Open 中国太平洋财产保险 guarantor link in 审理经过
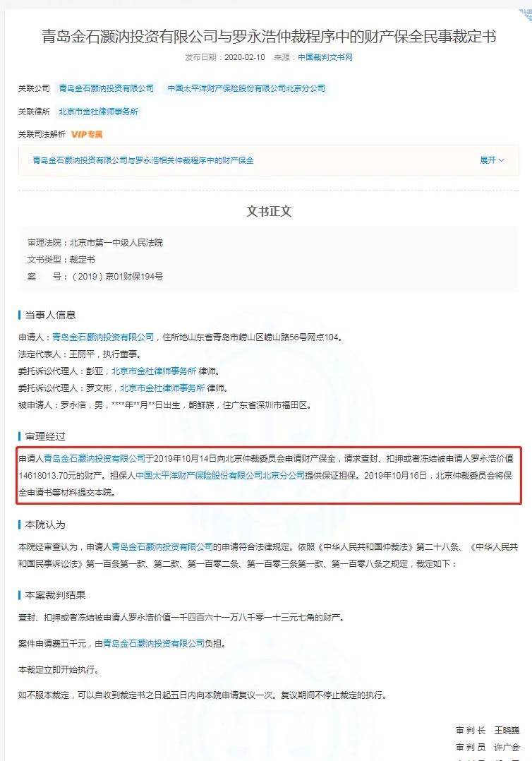 220,476
